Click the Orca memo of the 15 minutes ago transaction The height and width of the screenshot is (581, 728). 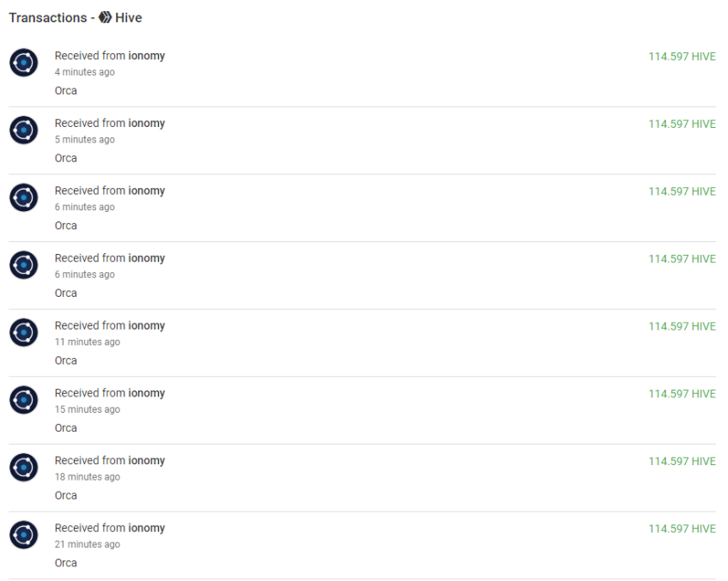(x=66, y=428)
